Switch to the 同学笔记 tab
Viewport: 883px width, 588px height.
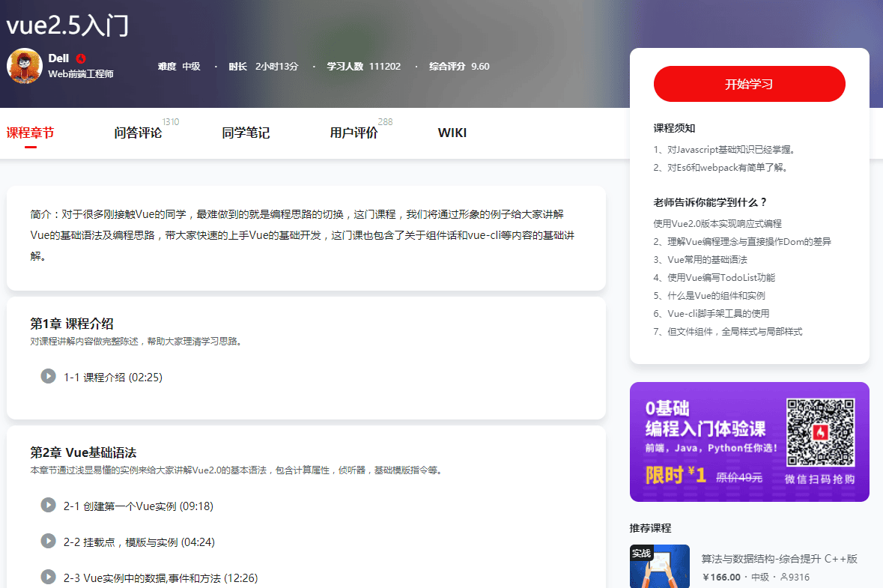[246, 133]
